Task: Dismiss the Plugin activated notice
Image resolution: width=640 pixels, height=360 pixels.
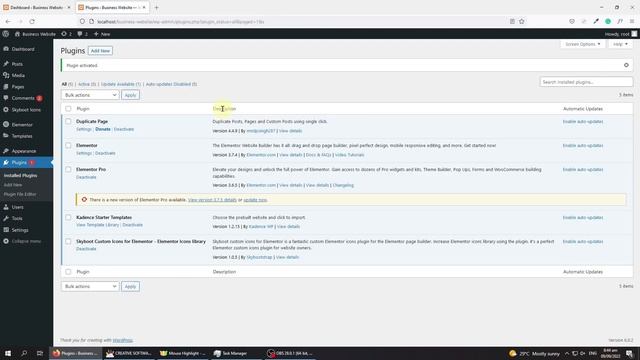Action: coord(626,65)
